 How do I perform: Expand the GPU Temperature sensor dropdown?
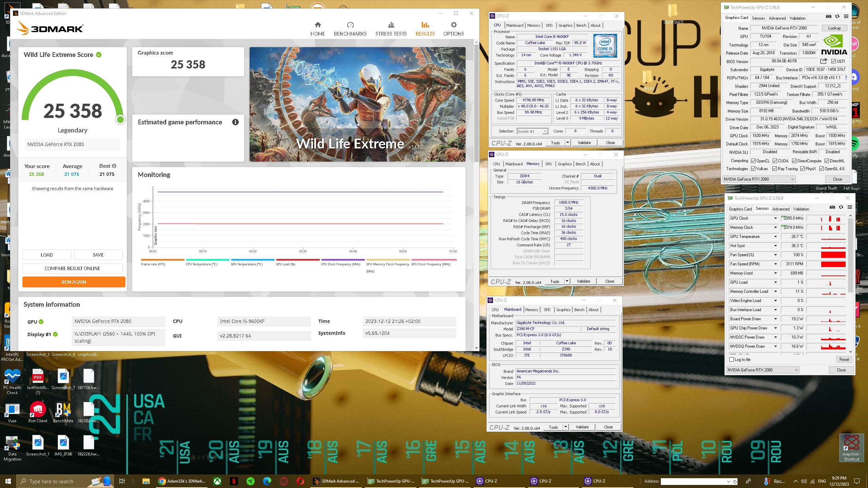point(775,237)
